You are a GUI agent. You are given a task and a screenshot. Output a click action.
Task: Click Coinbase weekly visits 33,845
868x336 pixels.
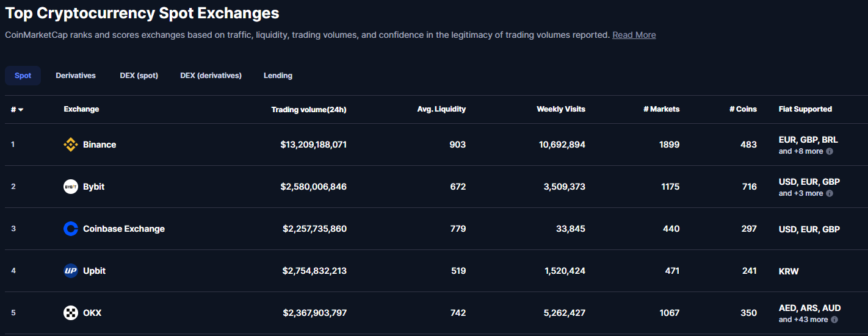571,229
